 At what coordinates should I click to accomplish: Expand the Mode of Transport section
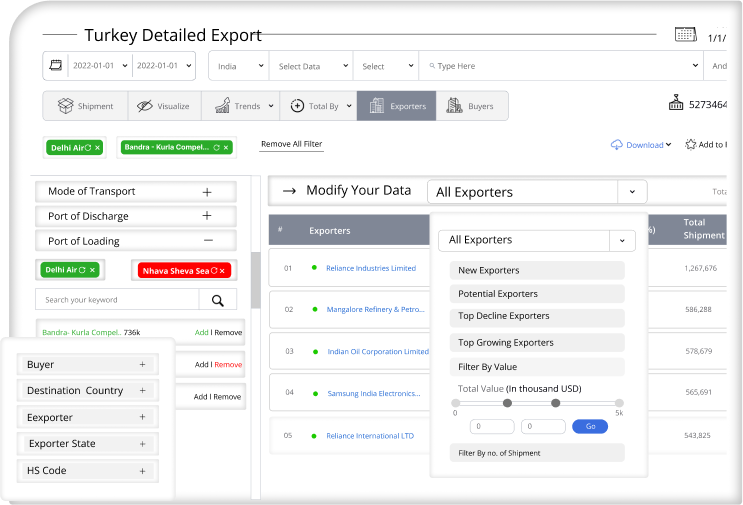[x=207, y=191]
